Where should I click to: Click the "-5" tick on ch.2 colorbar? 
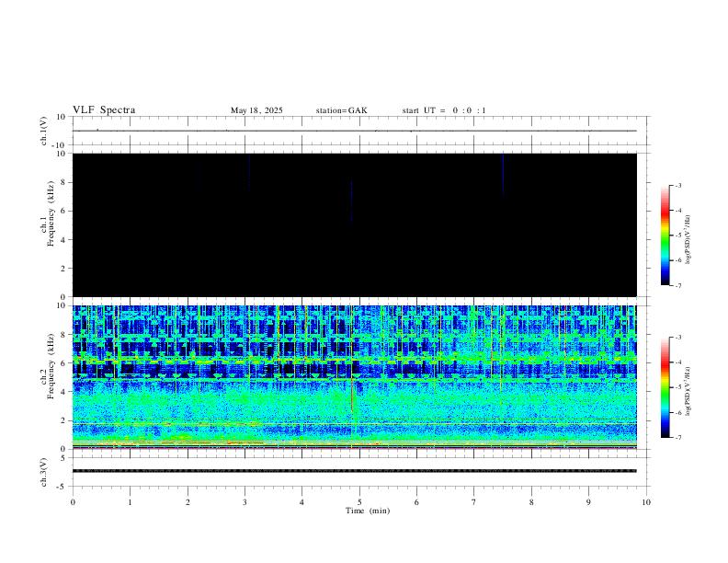tap(677, 387)
